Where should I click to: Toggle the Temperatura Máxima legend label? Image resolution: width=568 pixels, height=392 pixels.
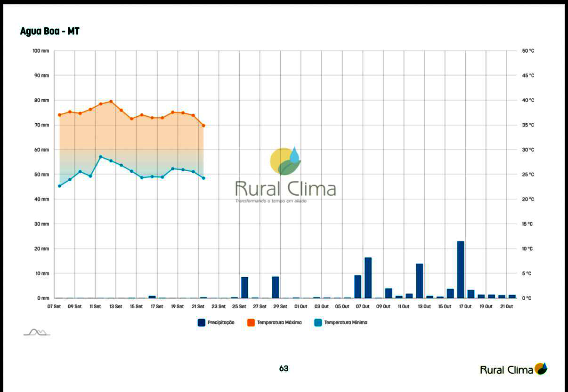point(279,323)
